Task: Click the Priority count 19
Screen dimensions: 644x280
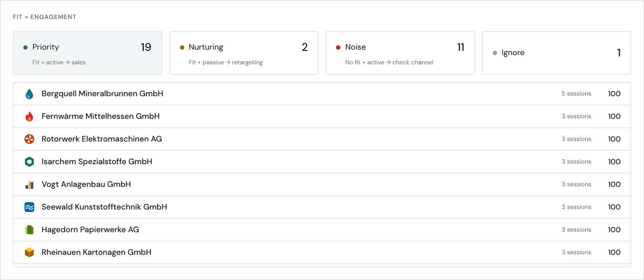Action: pyautogui.click(x=146, y=47)
